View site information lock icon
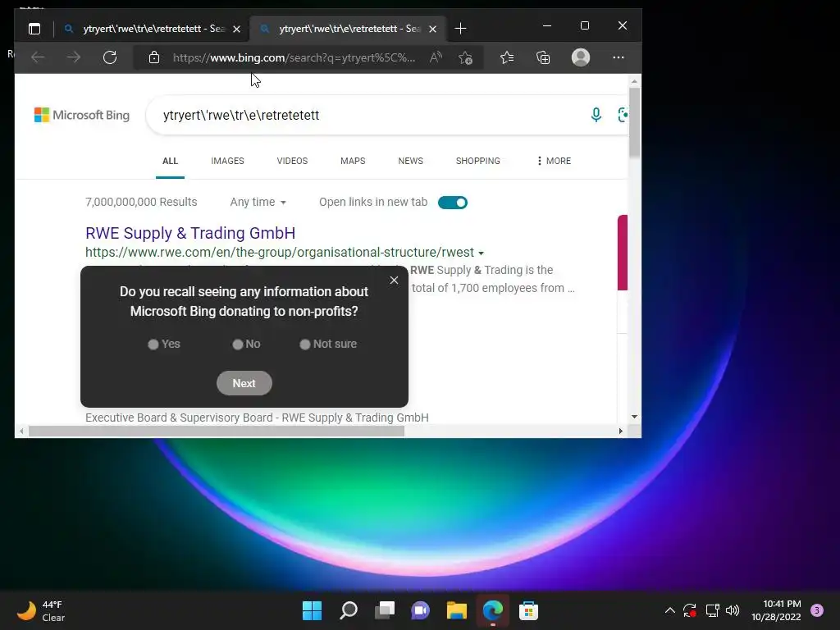The image size is (840, 630). tap(154, 57)
